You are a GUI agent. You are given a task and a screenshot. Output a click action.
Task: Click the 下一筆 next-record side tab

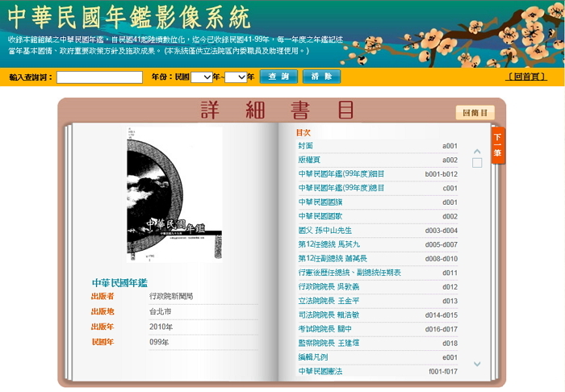(x=498, y=146)
